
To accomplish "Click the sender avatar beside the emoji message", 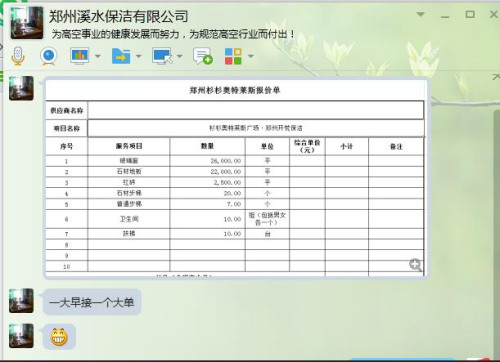I will coord(21,336).
